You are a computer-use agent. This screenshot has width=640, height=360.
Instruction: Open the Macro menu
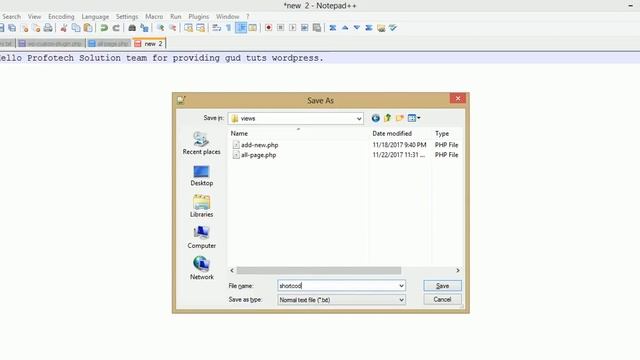click(154, 17)
